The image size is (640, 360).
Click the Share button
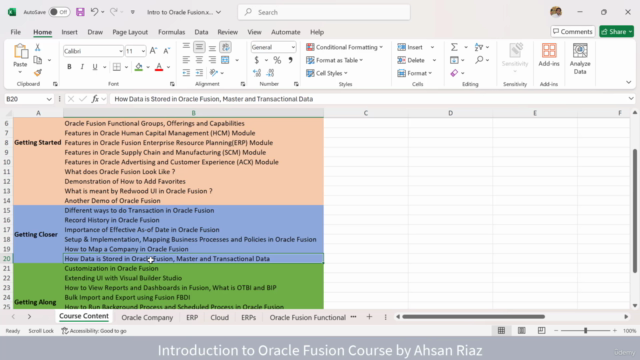616,31
